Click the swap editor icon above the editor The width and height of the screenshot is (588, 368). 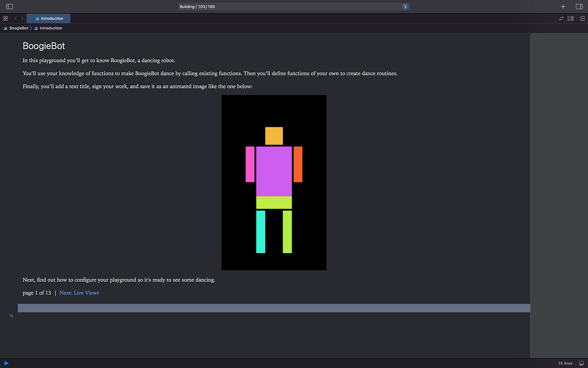click(561, 18)
